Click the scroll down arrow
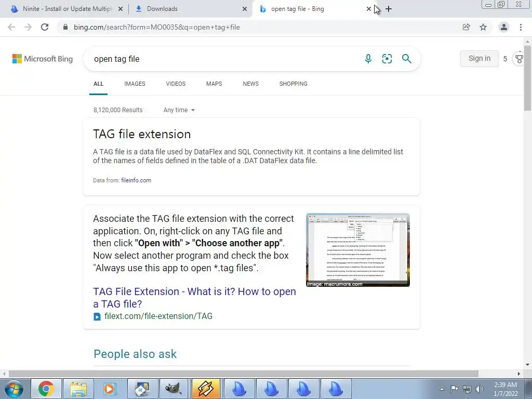532x399 pixels. [x=528, y=365]
